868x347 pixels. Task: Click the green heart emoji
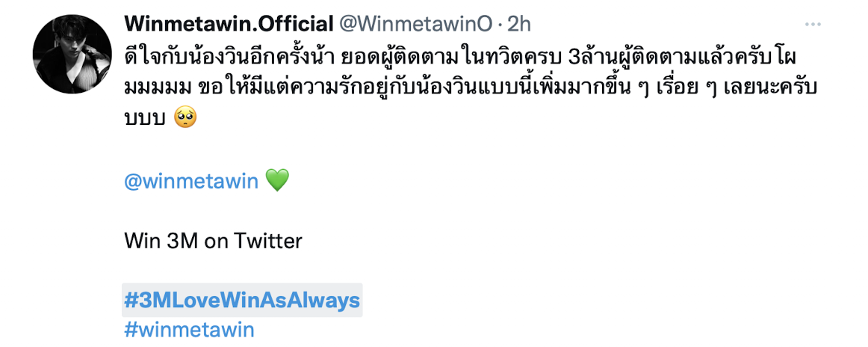(x=276, y=180)
